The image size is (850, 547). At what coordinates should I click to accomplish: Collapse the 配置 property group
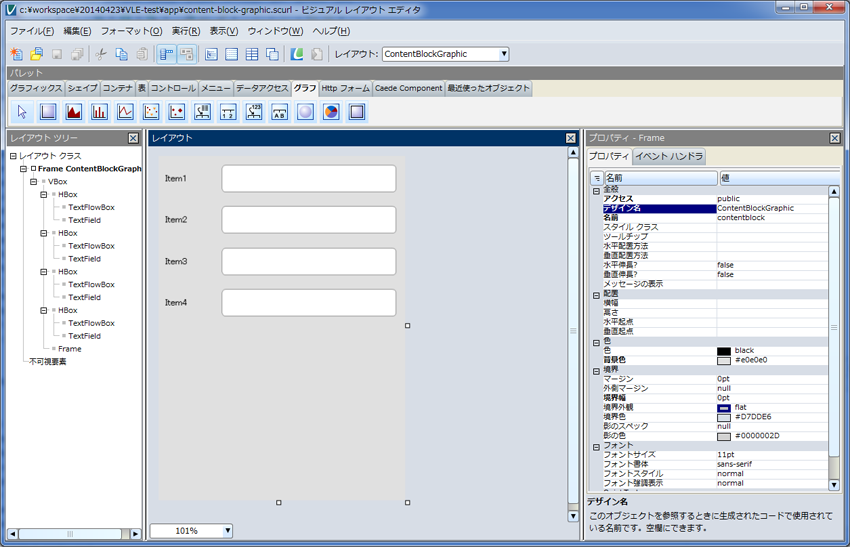pos(596,294)
